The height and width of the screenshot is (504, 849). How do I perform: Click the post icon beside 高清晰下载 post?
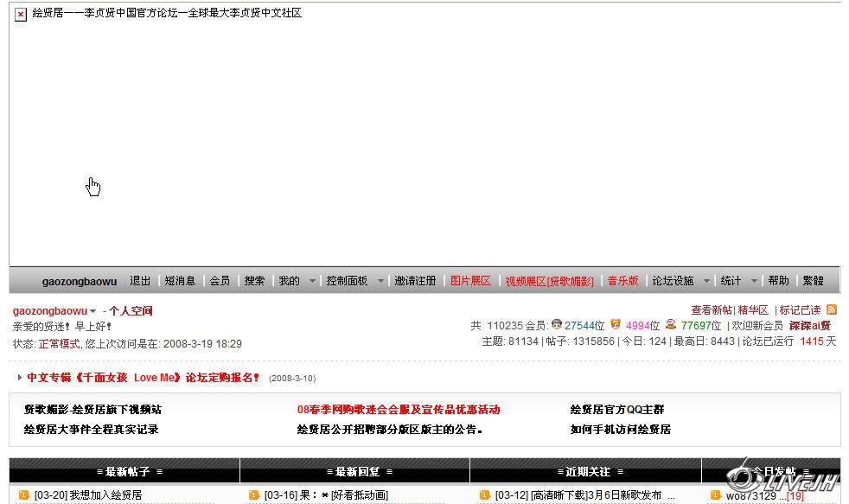485,495
